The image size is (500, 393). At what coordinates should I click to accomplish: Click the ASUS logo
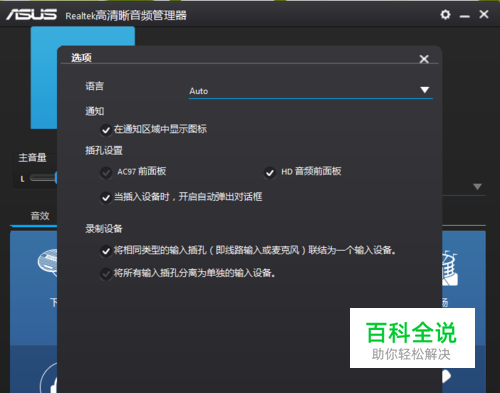[x=32, y=15]
